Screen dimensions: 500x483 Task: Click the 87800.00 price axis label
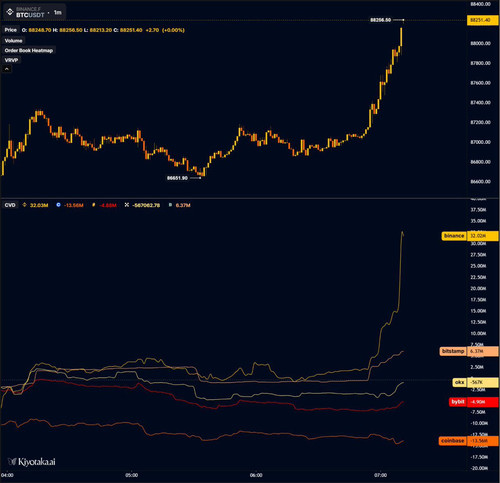pos(480,63)
